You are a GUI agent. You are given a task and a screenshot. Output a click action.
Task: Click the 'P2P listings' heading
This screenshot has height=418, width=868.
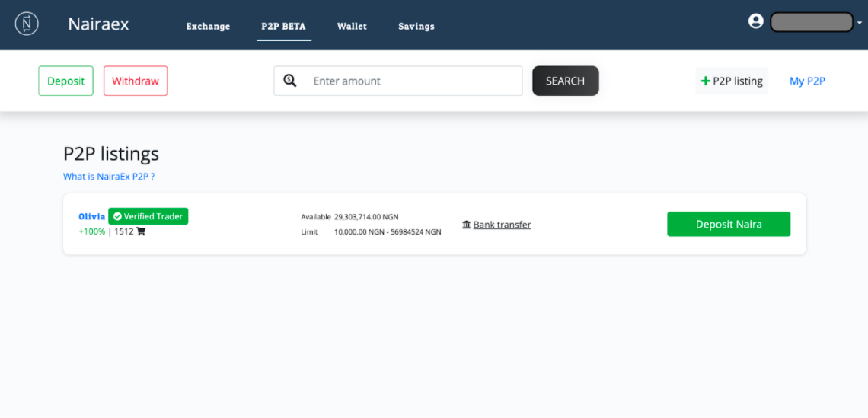pyautogui.click(x=111, y=155)
